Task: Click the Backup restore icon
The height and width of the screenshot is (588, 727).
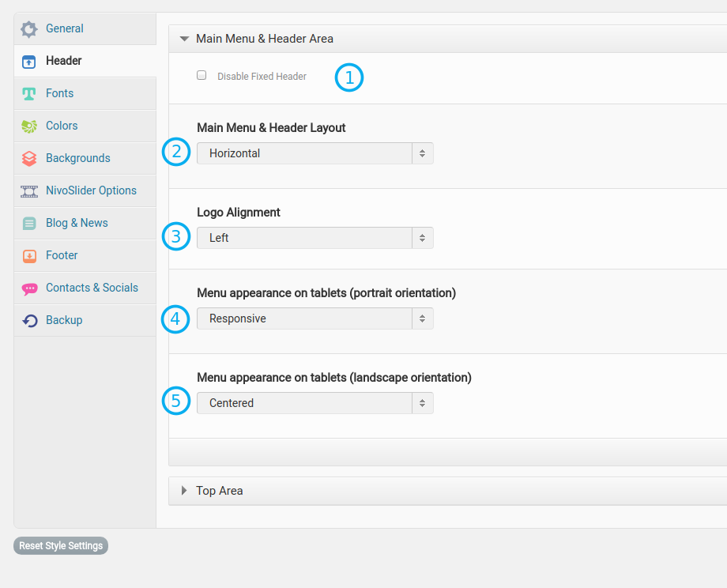Action: tap(29, 321)
